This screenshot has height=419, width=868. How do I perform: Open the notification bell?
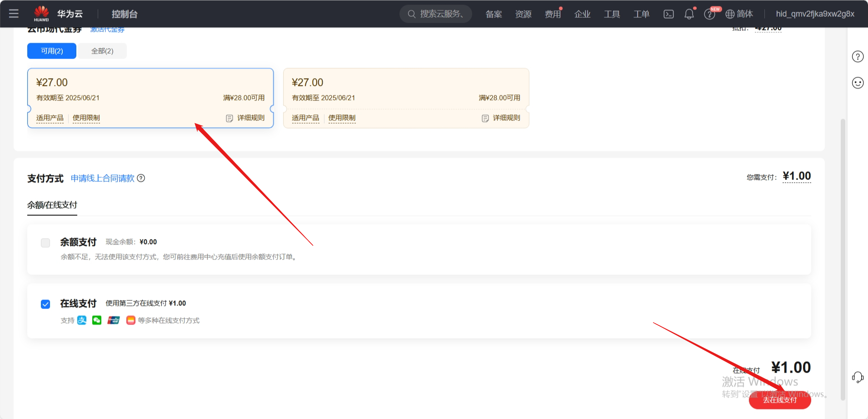click(689, 14)
